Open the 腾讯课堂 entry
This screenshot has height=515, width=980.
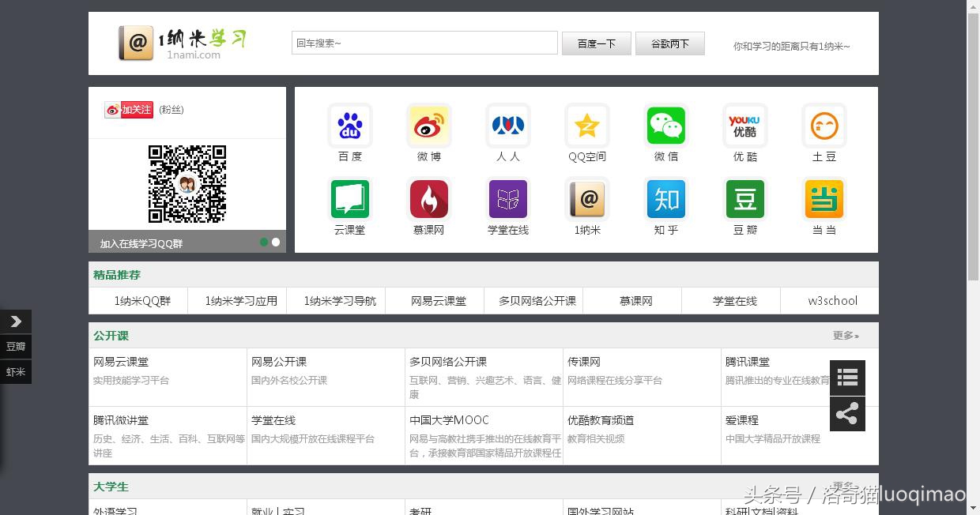tap(748, 362)
